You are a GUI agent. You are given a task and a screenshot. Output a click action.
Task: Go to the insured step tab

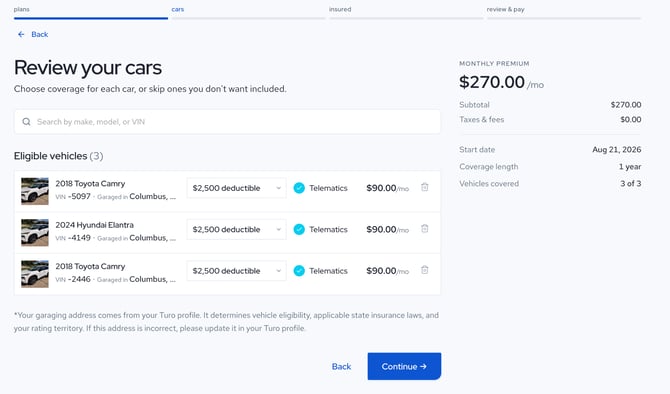coord(406,12)
